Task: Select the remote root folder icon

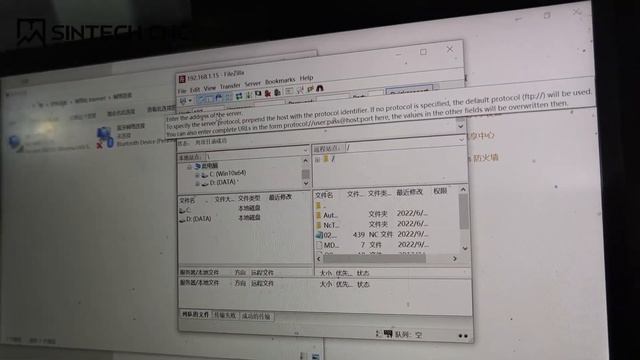Action: (x=326, y=159)
